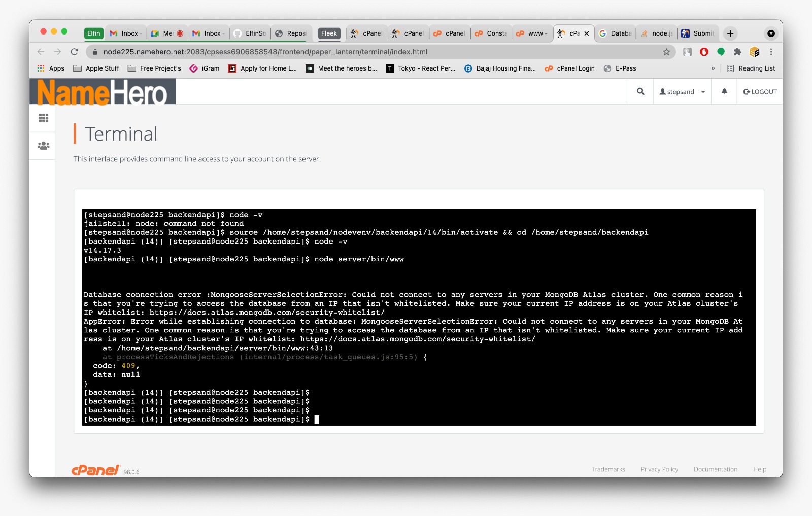Expand the stepsand user dropdown
This screenshot has height=516, width=812.
(682, 92)
